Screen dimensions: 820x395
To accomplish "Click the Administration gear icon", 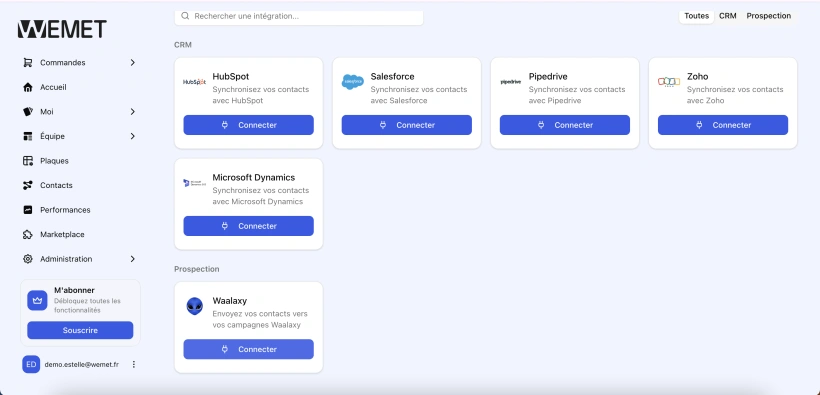I will [x=28, y=259].
